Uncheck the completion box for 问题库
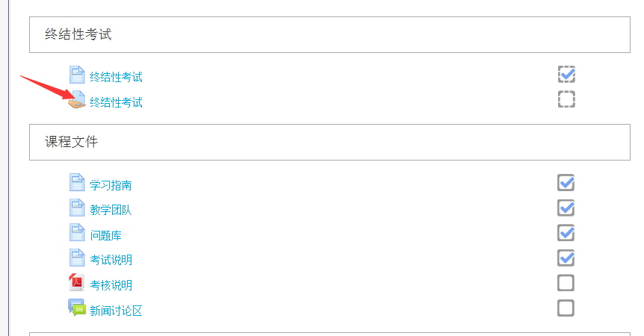Screen dimensions: 644x336 [x=566, y=233]
